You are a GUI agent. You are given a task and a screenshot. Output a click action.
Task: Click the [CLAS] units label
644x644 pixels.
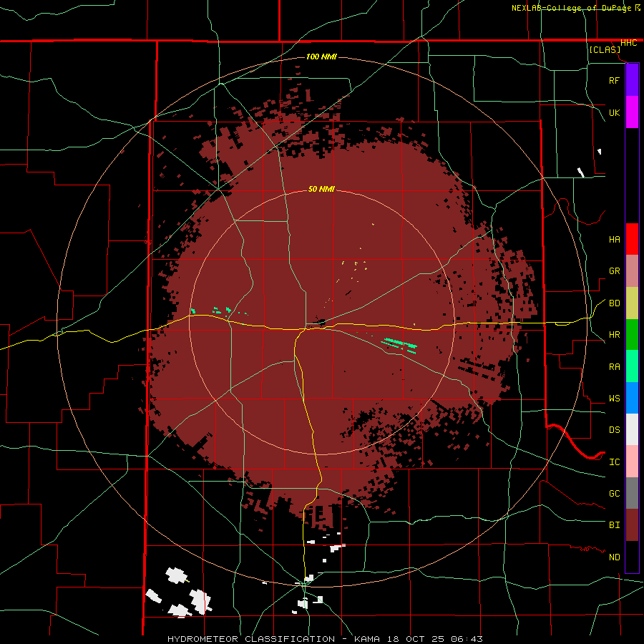pos(605,50)
